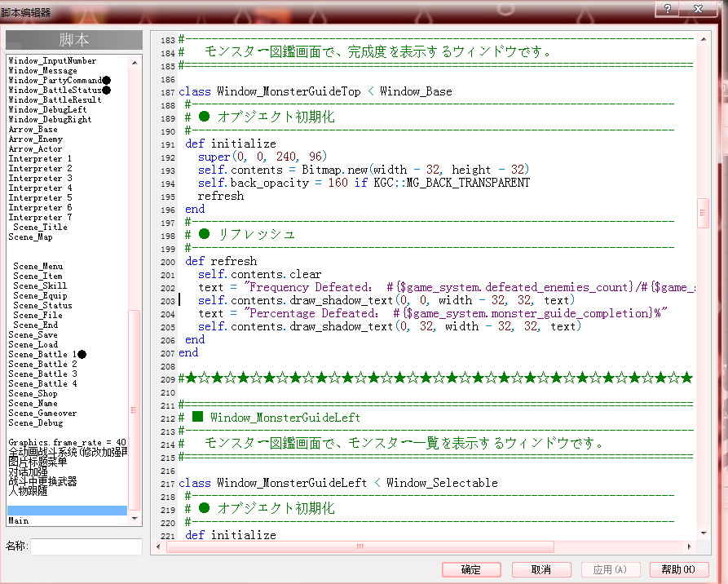Click the code editor horizontal scrollbar thumb
Image resolution: width=728 pixels, height=584 pixels.
pos(360,546)
